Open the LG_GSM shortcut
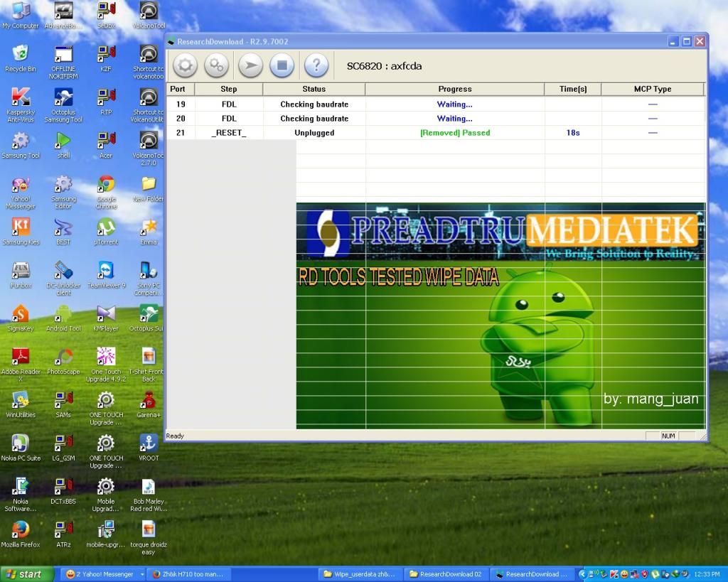 click(x=63, y=448)
